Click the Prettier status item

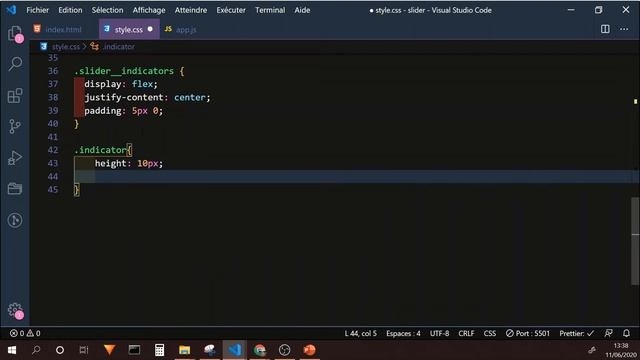pos(576,333)
